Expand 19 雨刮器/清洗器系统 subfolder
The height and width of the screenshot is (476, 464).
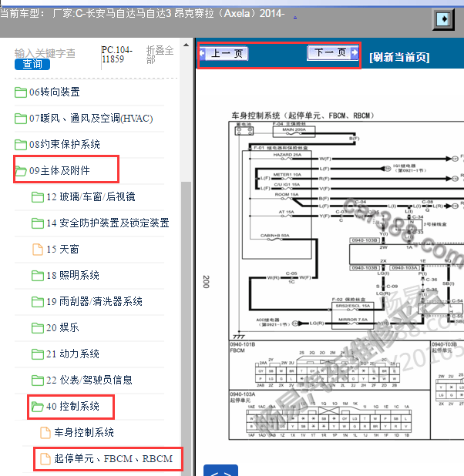[x=95, y=302]
